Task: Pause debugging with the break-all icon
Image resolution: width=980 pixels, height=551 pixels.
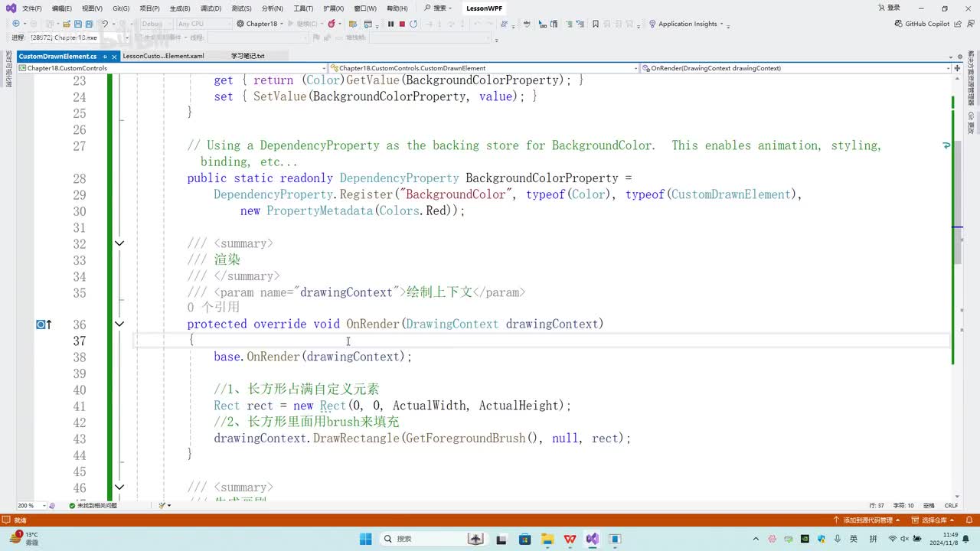Action: pyautogui.click(x=390, y=24)
